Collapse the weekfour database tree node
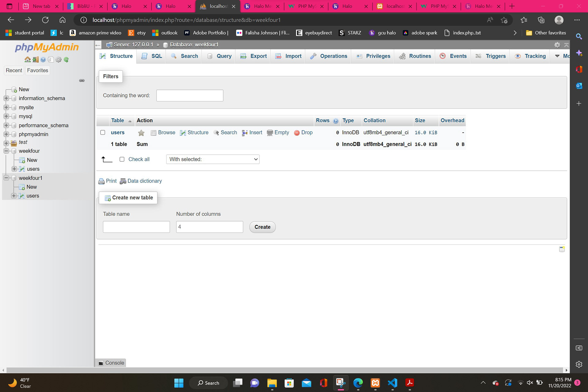This screenshot has width=588, height=392. [x=6, y=151]
